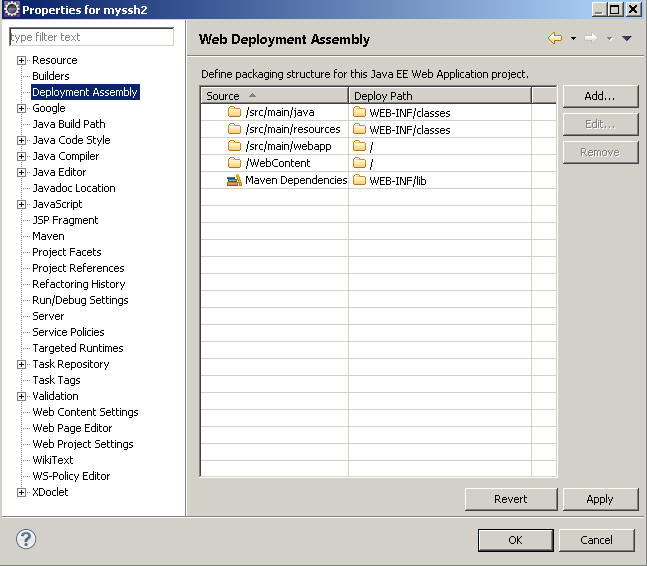Click the WEB-INF/lib deploy path folder icon
Viewport: 647px width, 566px height.
[359, 180]
